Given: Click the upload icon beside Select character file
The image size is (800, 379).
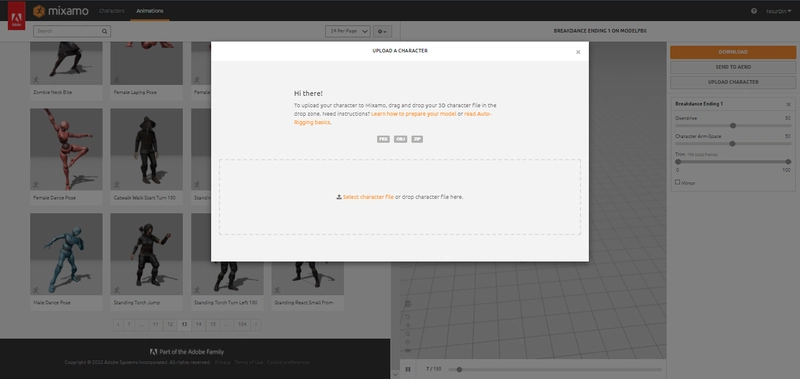Looking at the screenshot, I should [x=339, y=197].
